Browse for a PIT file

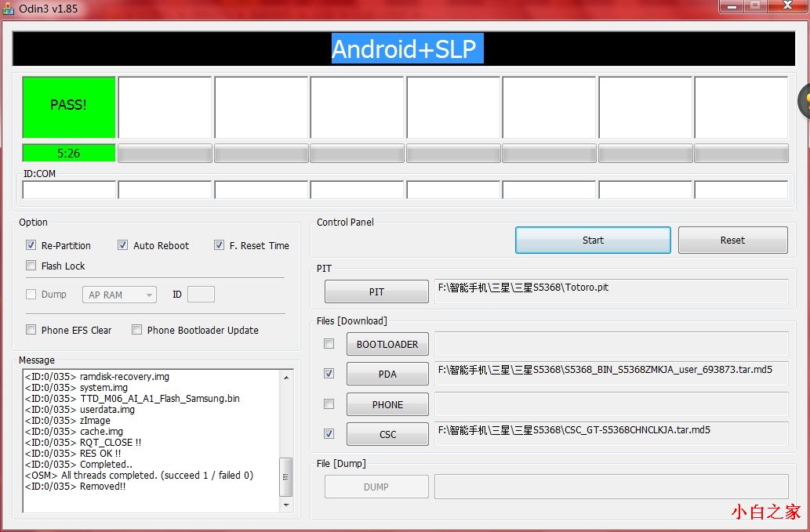point(376,291)
